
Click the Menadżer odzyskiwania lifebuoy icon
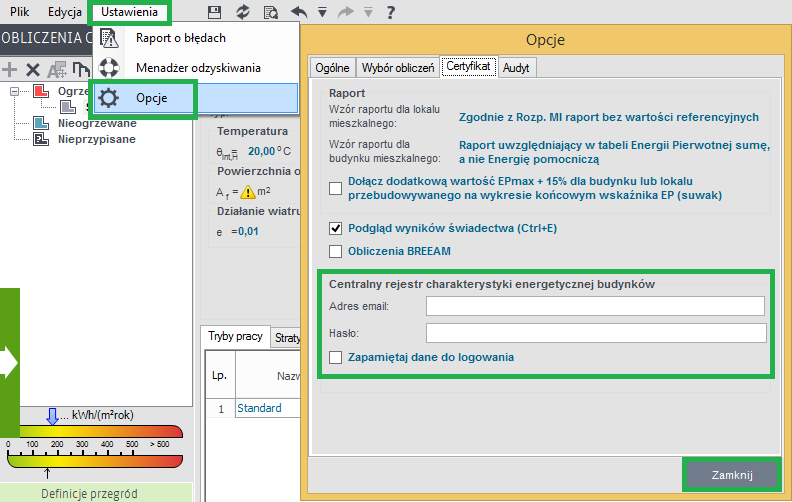pyautogui.click(x=109, y=68)
